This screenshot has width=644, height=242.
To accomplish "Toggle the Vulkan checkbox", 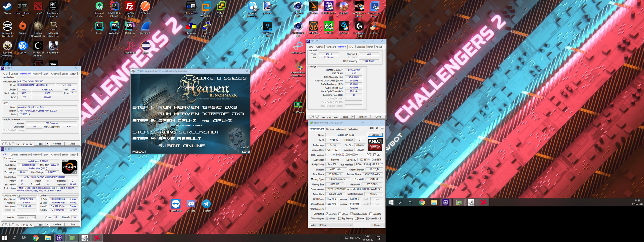I will pyautogui.click(x=327, y=219).
